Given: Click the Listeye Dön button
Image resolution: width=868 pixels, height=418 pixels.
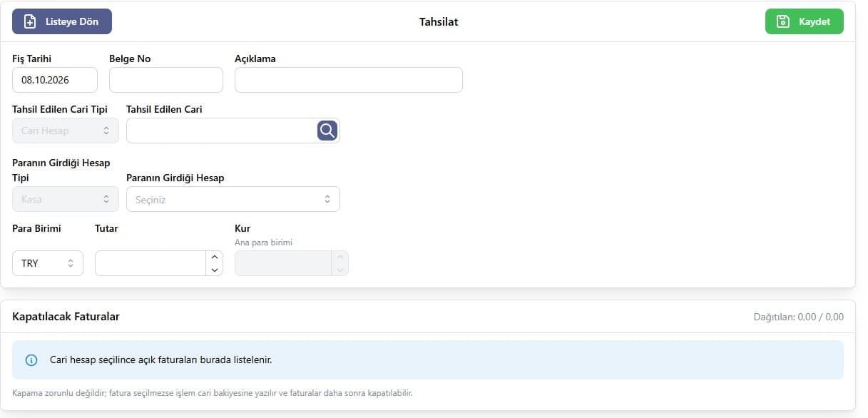Looking at the screenshot, I should click(x=62, y=21).
